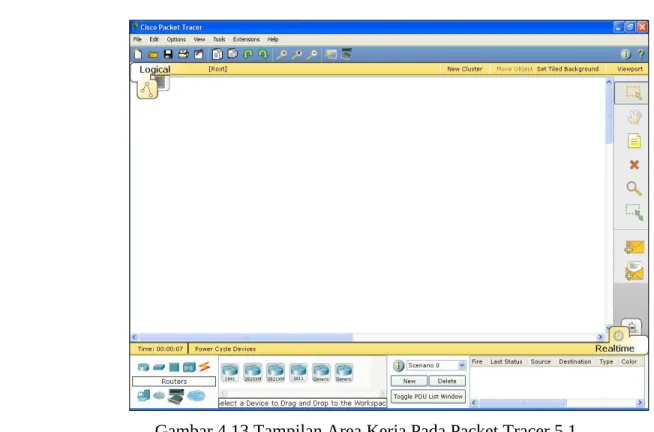Viewport: 654px width, 432px height.
Task: Click the workspace vertical scrollbar up arrow
Action: click(609, 82)
